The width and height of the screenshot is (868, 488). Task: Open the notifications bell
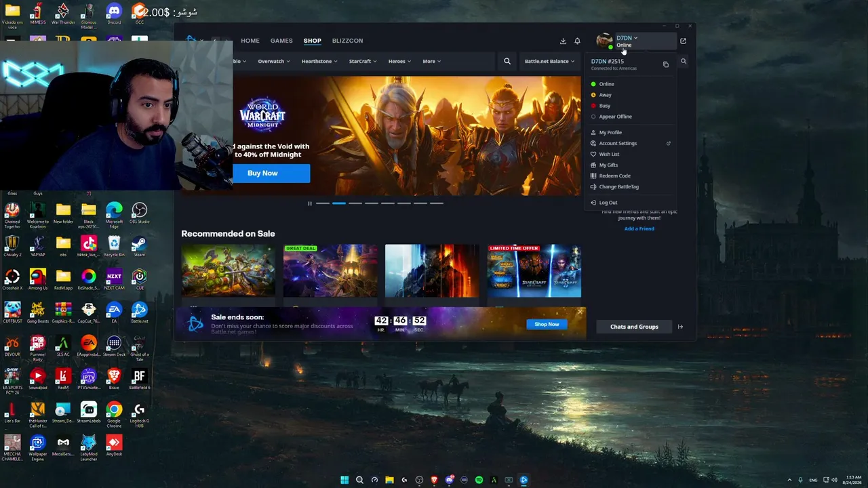pyautogui.click(x=577, y=41)
